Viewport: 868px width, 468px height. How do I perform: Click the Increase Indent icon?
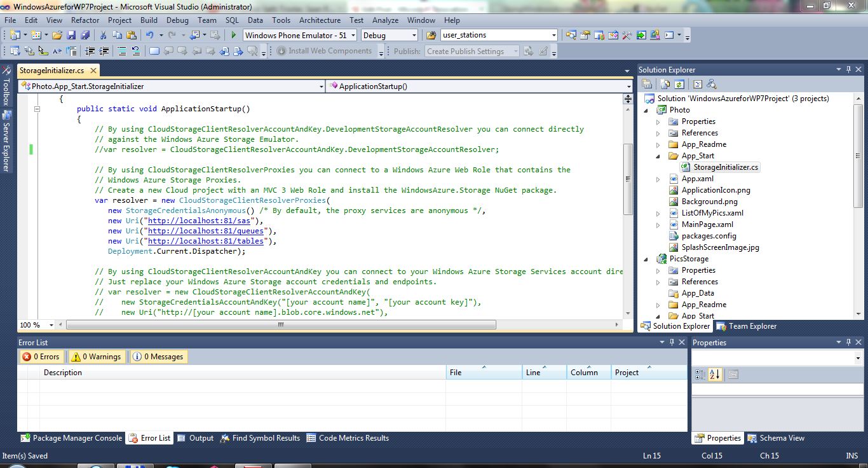click(104, 51)
